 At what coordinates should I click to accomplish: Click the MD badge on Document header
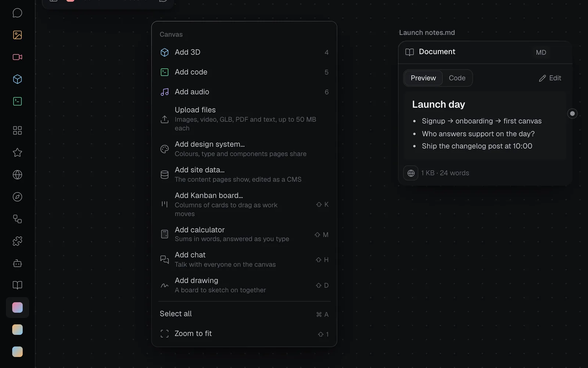pos(541,52)
